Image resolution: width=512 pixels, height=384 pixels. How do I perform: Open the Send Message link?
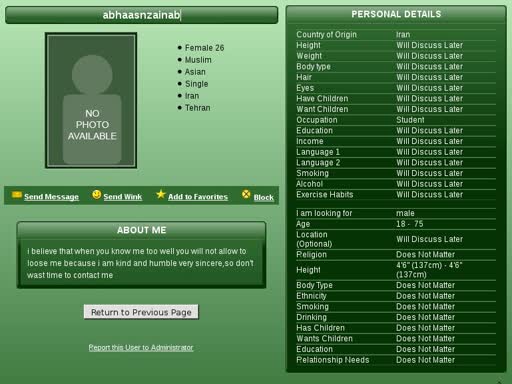(51, 197)
